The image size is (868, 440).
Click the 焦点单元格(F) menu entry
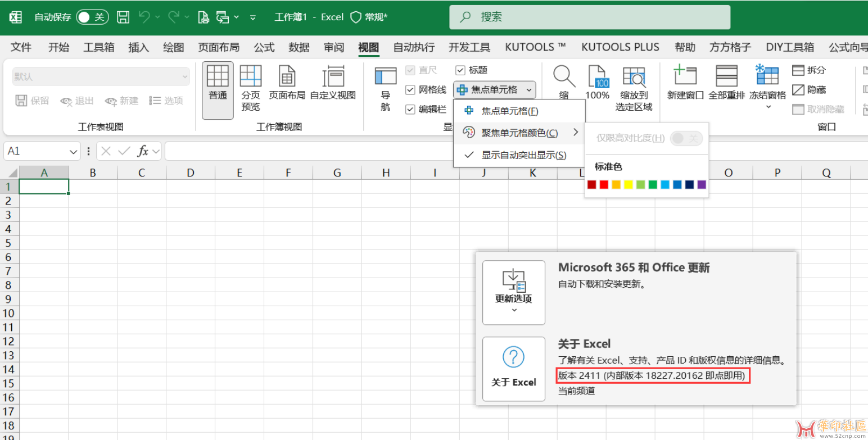[519, 111]
